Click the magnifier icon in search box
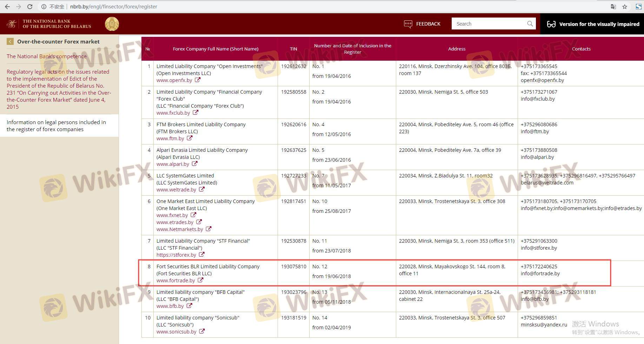The height and width of the screenshot is (344, 644). 530,24
